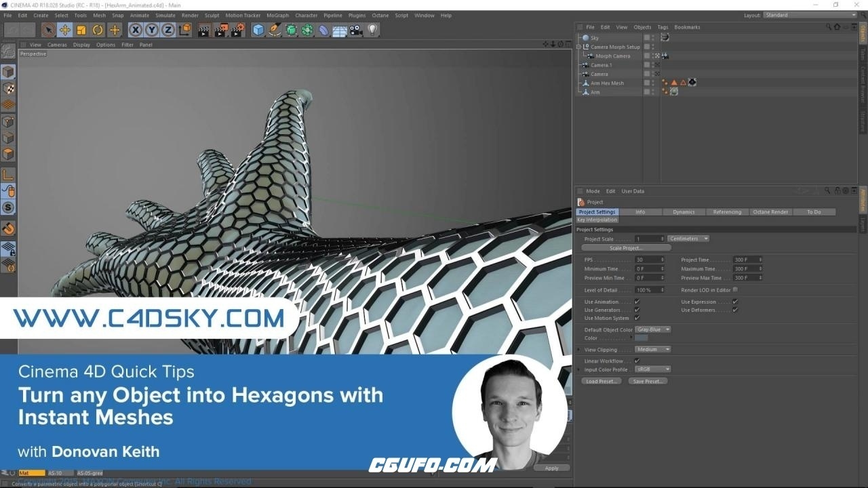
Task: Click the Save Preset button
Action: [x=648, y=381]
